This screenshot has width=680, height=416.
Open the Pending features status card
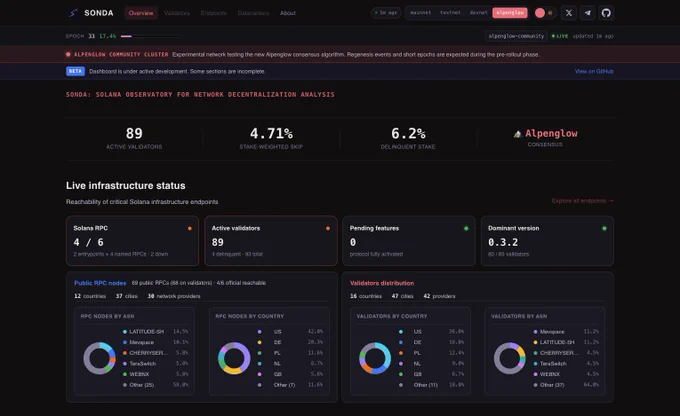click(x=409, y=241)
